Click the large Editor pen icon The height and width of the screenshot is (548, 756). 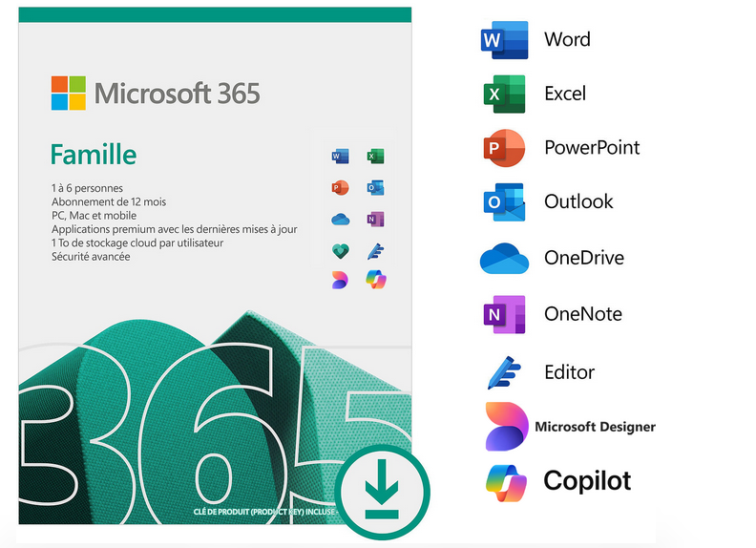[504, 371]
